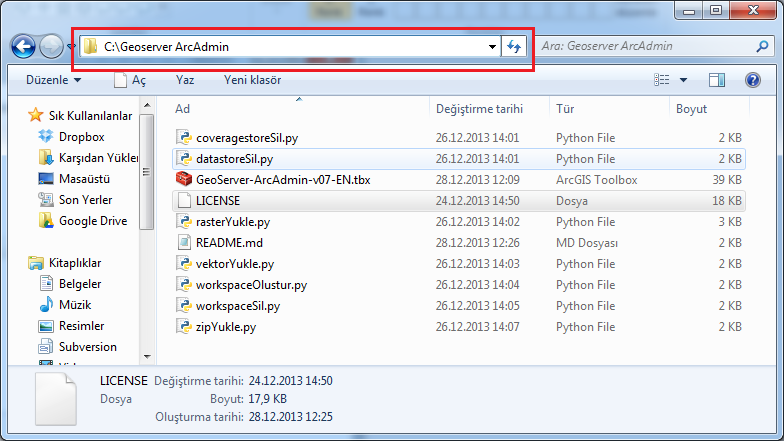Open the Düzenle dropdown menu
Screen dimensions: 784x441
[x=54, y=80]
